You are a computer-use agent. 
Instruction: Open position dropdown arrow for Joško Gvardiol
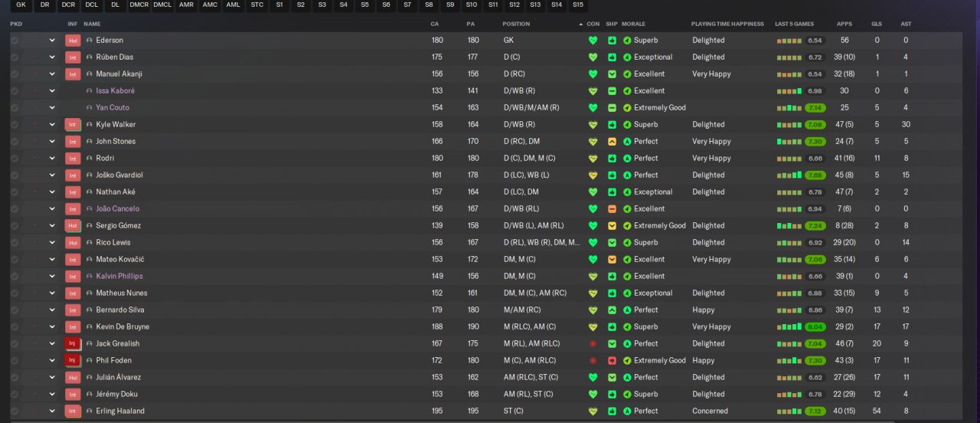click(52, 175)
